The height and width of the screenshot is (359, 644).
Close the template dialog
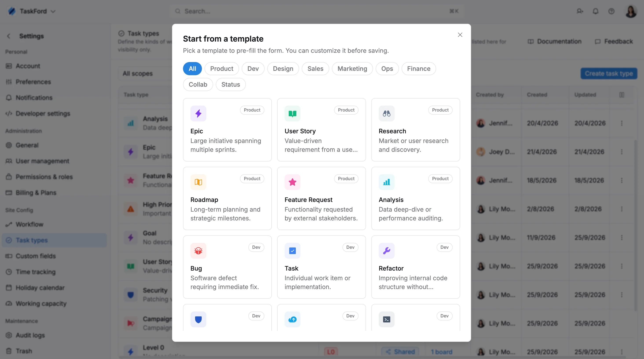point(460,35)
